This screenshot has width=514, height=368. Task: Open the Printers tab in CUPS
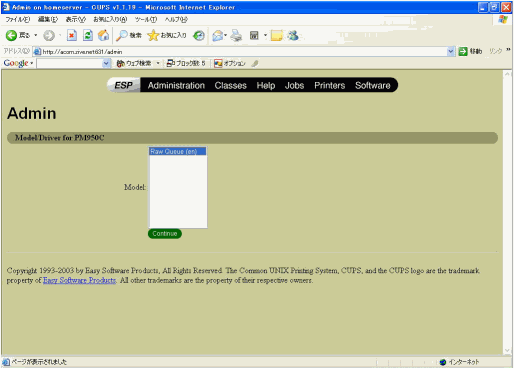[x=329, y=85]
